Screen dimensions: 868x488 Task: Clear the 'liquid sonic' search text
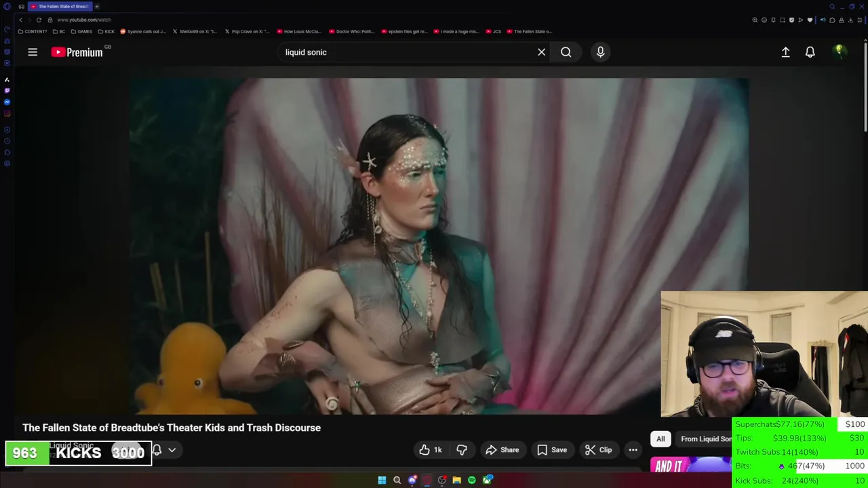(x=541, y=52)
